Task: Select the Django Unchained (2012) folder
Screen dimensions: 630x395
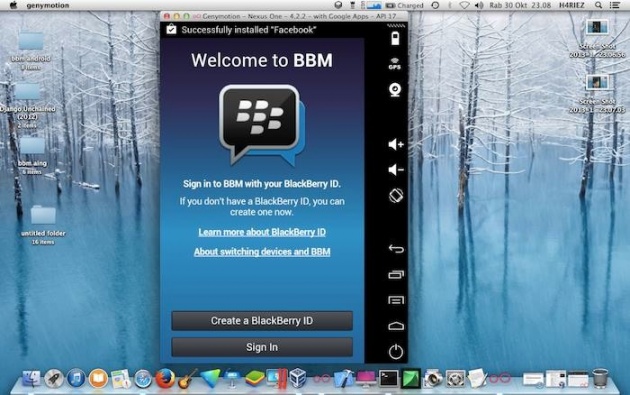Action: click(x=27, y=92)
